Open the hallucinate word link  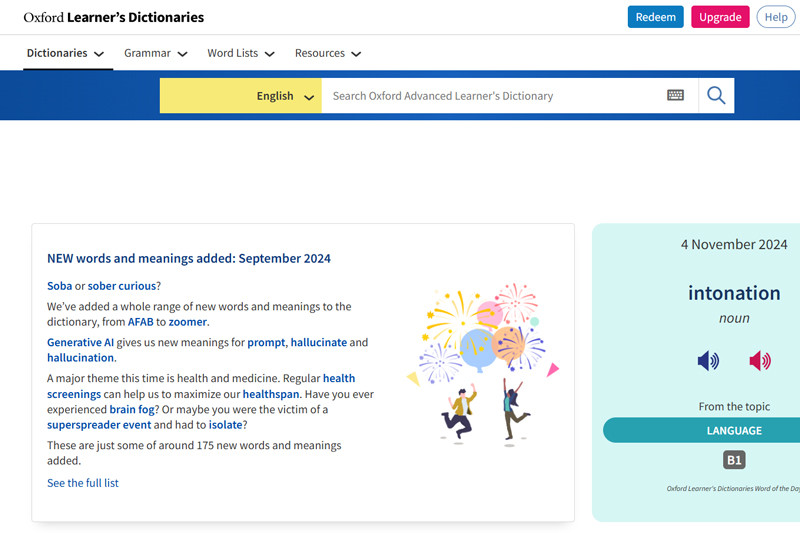tap(319, 342)
